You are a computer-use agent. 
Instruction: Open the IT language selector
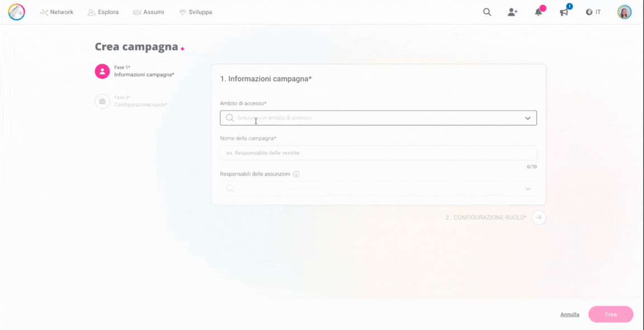(x=593, y=12)
